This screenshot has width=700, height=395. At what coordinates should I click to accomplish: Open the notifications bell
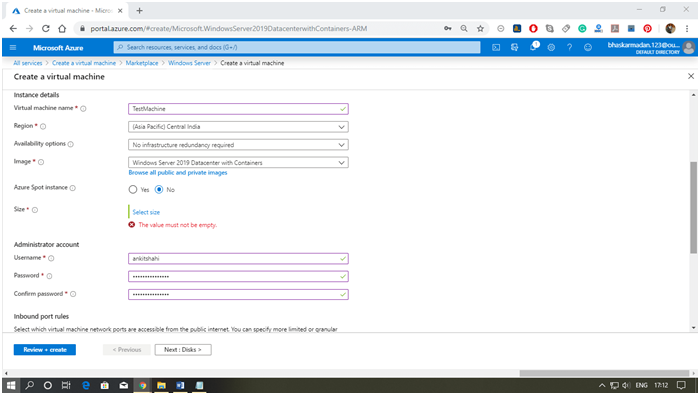click(x=533, y=47)
